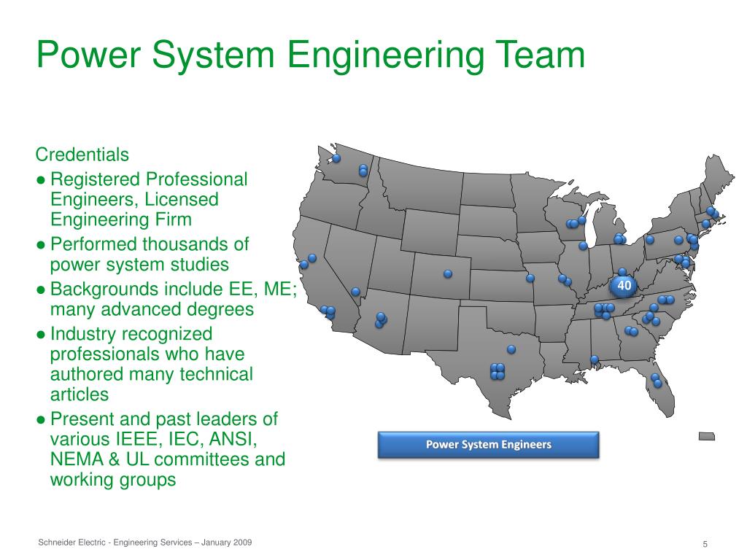747x560 pixels.
Task: Click 'Industry recognized professionals' bullet text
Action: [152, 364]
